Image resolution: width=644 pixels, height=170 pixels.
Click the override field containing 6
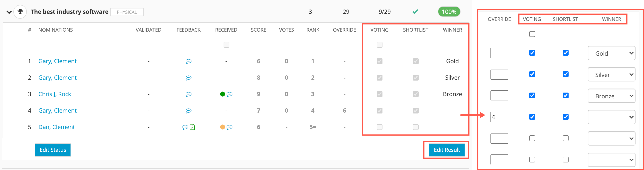point(499,117)
